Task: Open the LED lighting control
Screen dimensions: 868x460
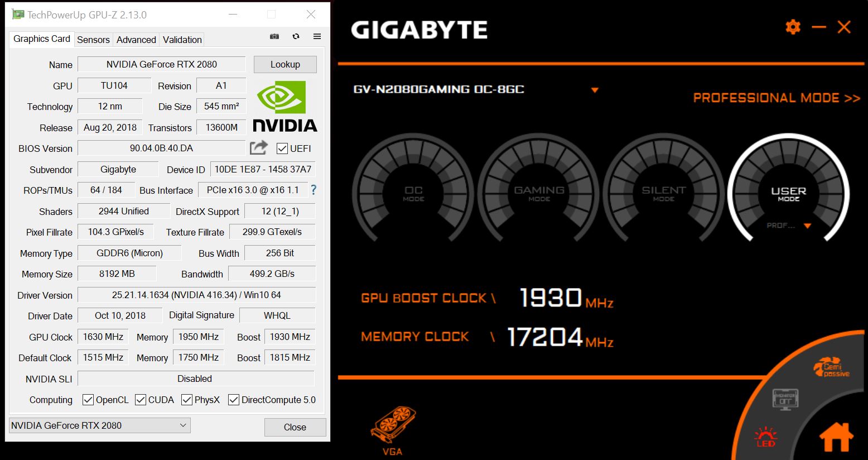Action: (x=765, y=437)
